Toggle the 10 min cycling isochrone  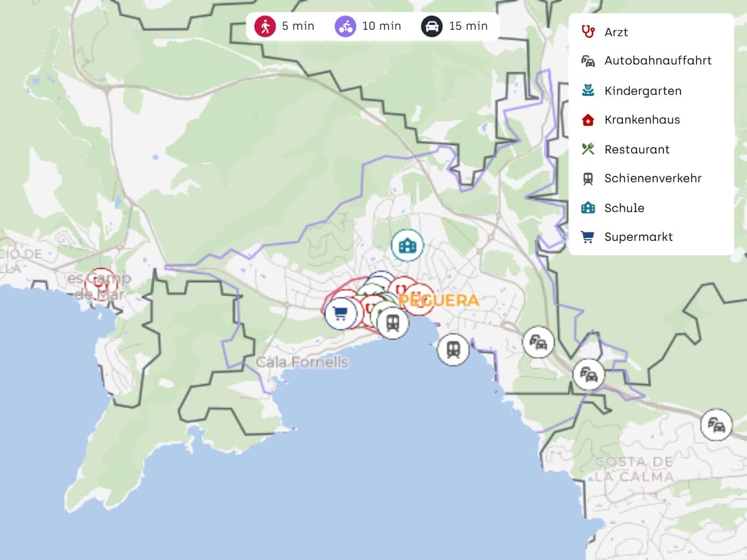tap(368, 26)
